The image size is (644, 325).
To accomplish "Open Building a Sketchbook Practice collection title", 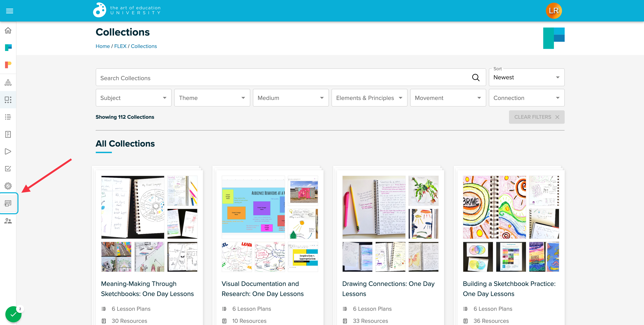I will coord(509,289).
